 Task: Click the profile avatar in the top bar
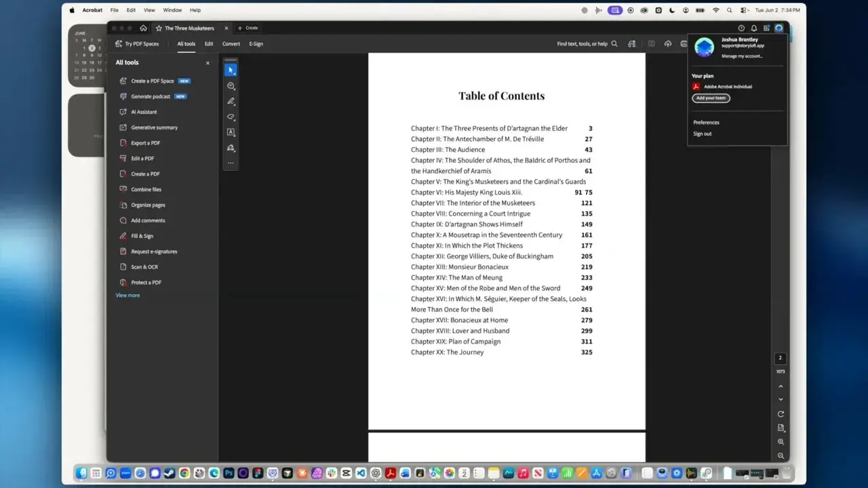[x=778, y=28]
